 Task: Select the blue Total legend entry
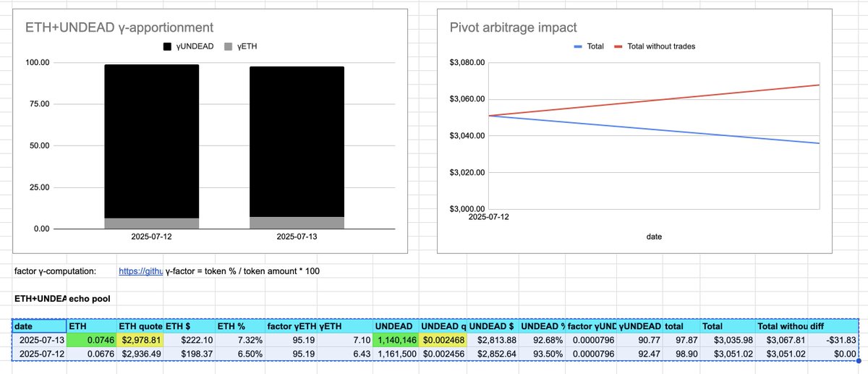click(590, 46)
